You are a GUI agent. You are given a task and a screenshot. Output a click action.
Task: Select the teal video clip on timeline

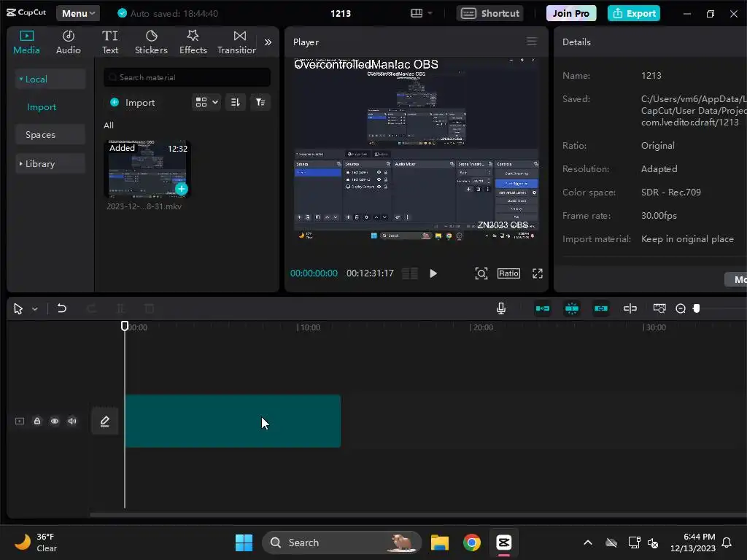(233, 421)
